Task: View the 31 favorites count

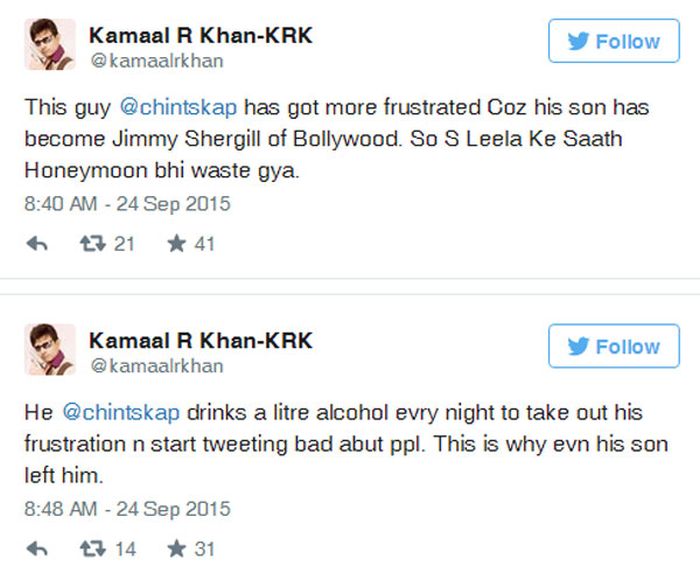Action: pyautogui.click(x=203, y=549)
